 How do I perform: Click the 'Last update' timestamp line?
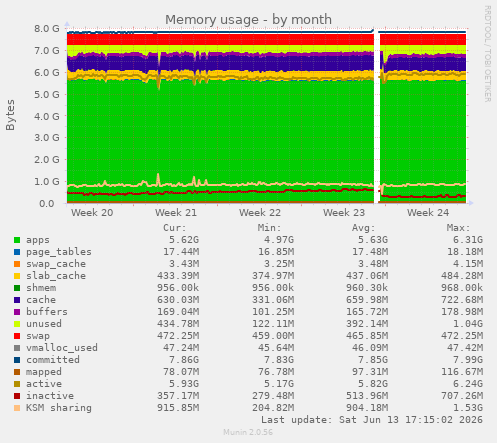tap(372, 420)
